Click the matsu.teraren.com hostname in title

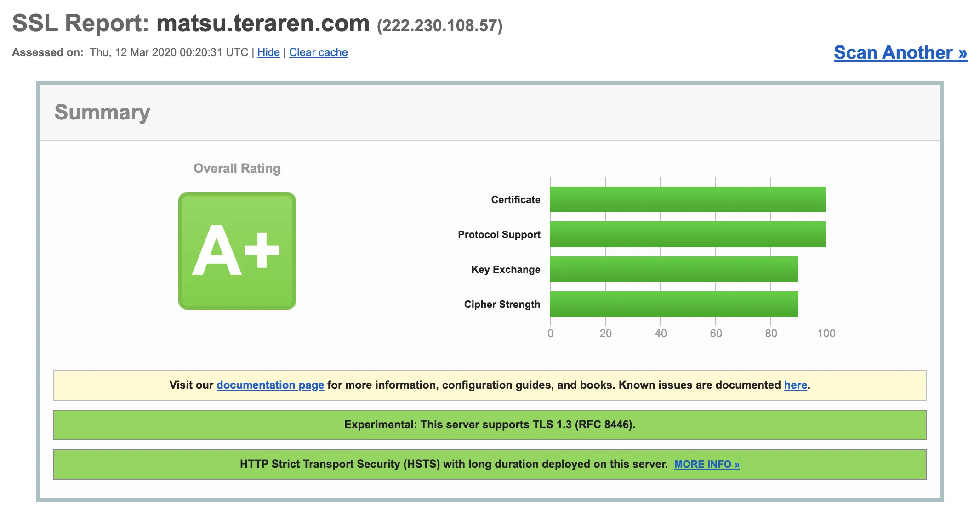[x=262, y=23]
